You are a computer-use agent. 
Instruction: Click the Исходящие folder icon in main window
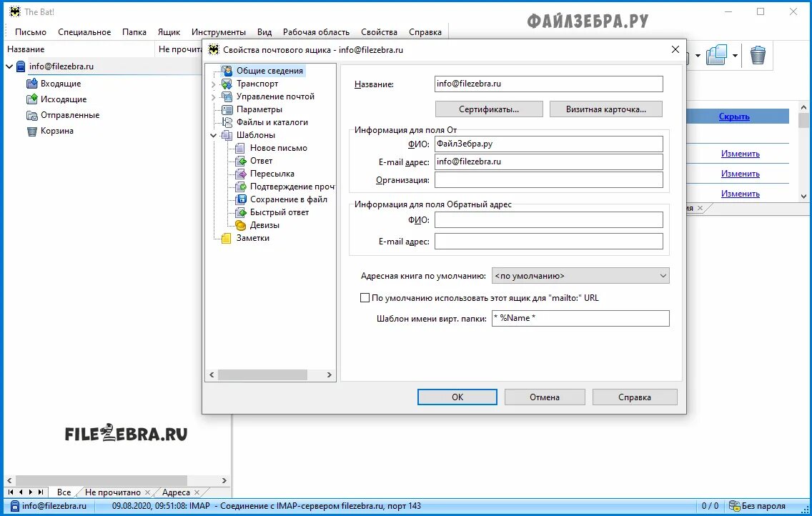click(x=32, y=99)
